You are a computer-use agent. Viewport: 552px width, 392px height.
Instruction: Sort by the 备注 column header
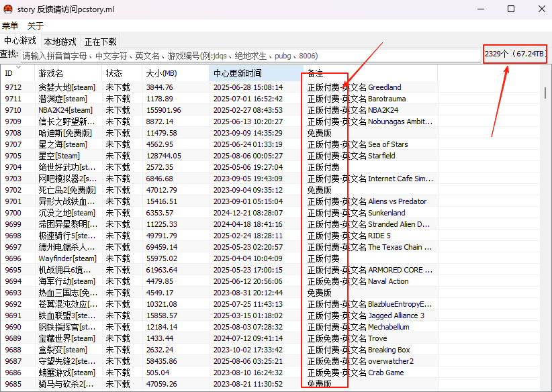click(370, 73)
